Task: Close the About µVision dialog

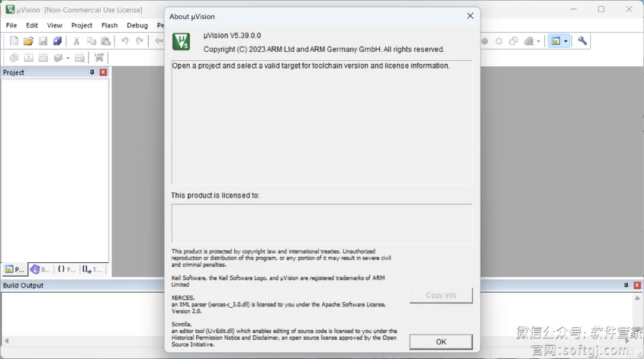Action: 470,16
